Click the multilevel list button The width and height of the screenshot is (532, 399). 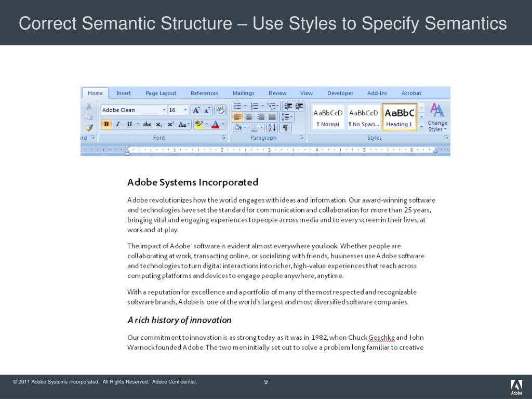pyautogui.click(x=272, y=106)
